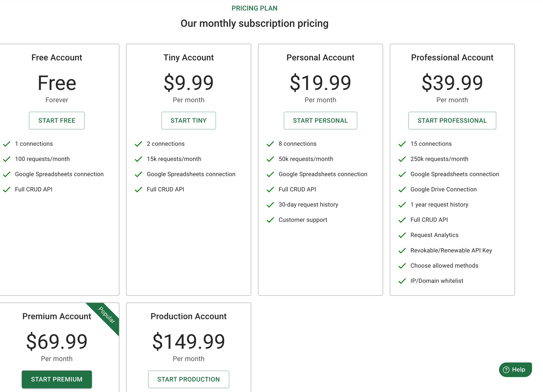This screenshot has width=543, height=392.
Task: Click the Help question mark icon
Action: click(x=506, y=370)
